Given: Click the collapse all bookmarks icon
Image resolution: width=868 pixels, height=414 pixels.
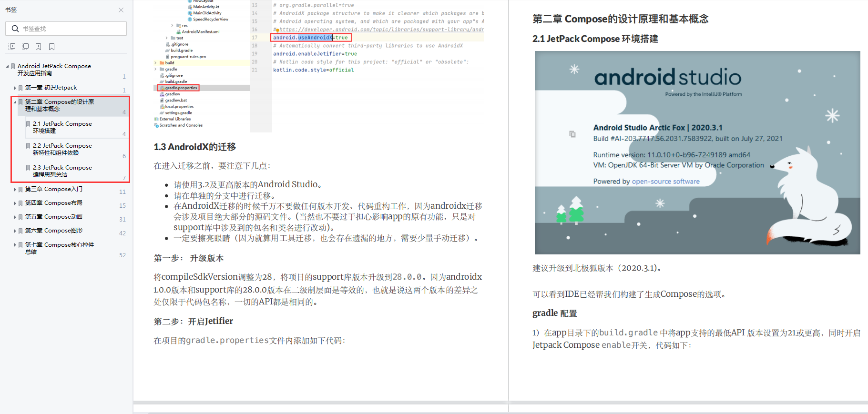Looking at the screenshot, I should point(25,47).
